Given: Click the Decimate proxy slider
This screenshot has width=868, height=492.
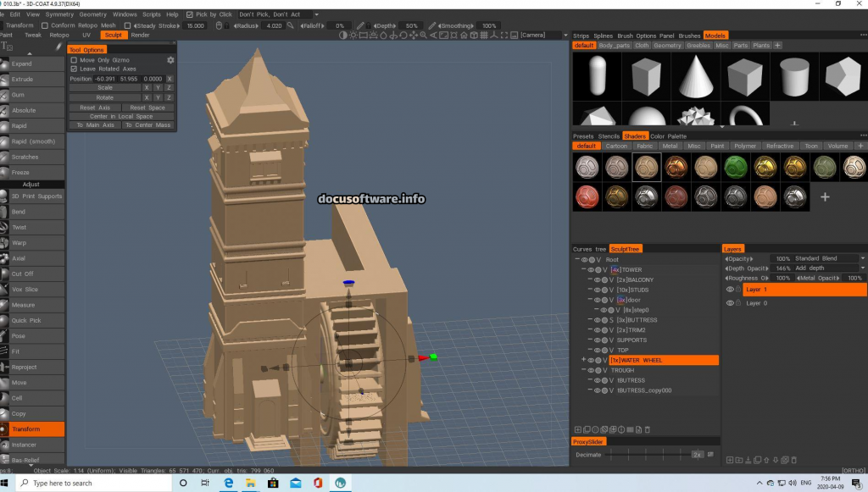Looking at the screenshot, I should (x=656, y=455).
